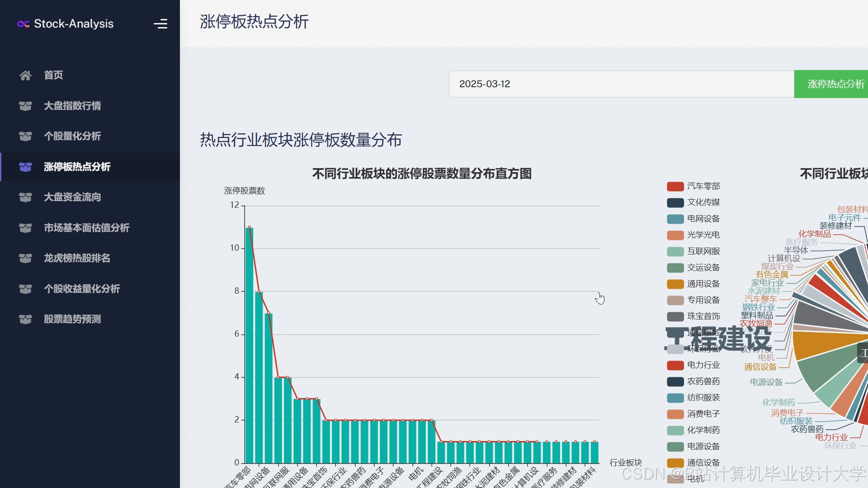This screenshot has height=488, width=868.
Task: Click the 个股量化分析 panel icon
Action: coord(25,136)
